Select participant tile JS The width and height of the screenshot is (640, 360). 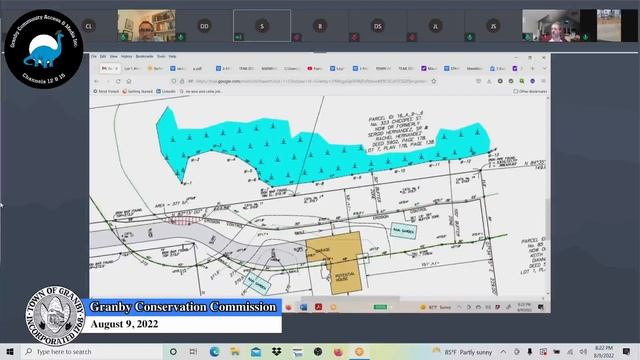pos(493,26)
